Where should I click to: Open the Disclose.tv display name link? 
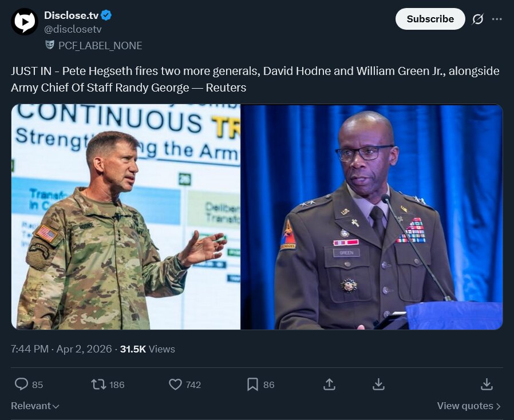pos(71,15)
